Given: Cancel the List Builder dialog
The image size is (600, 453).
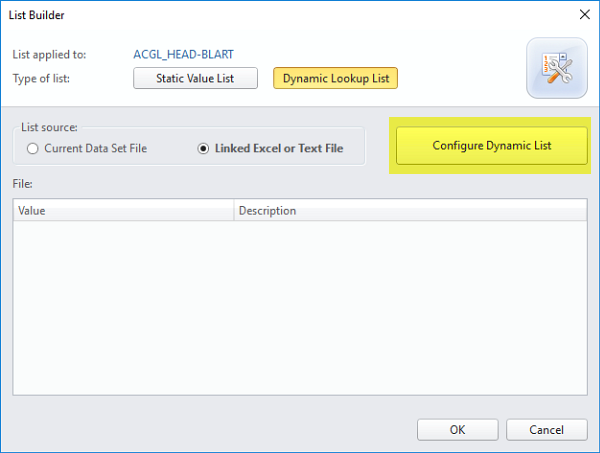Looking at the screenshot, I should tap(546, 430).
